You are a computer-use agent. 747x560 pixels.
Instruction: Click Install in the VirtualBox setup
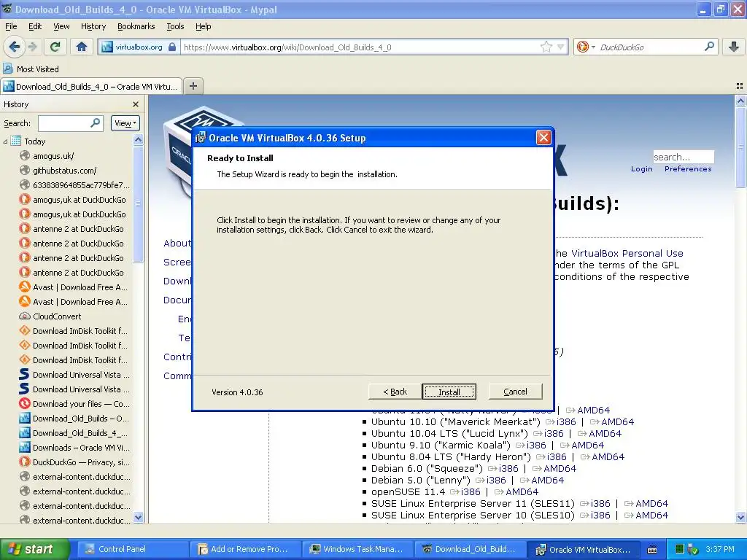[449, 392]
